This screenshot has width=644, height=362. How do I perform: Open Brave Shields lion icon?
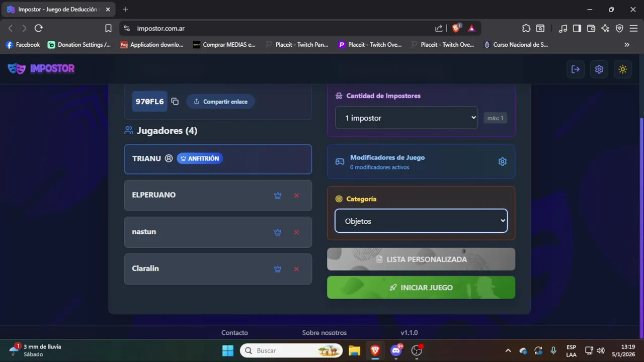456,28
